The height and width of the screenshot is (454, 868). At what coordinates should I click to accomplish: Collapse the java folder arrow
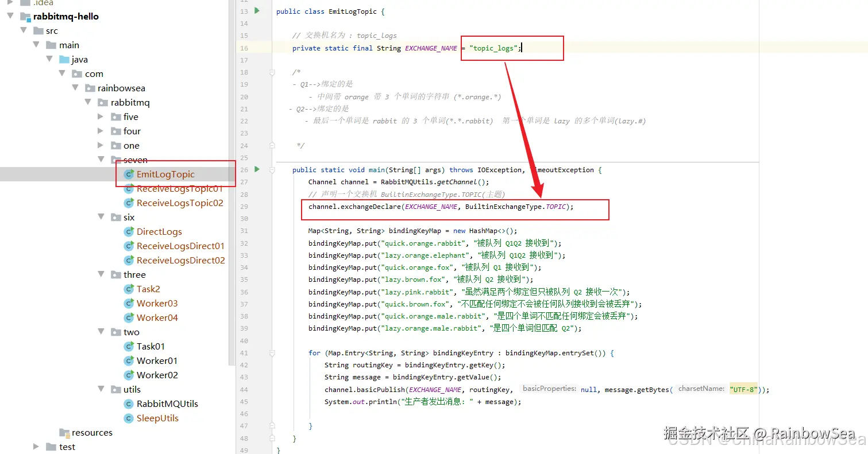[50, 59]
